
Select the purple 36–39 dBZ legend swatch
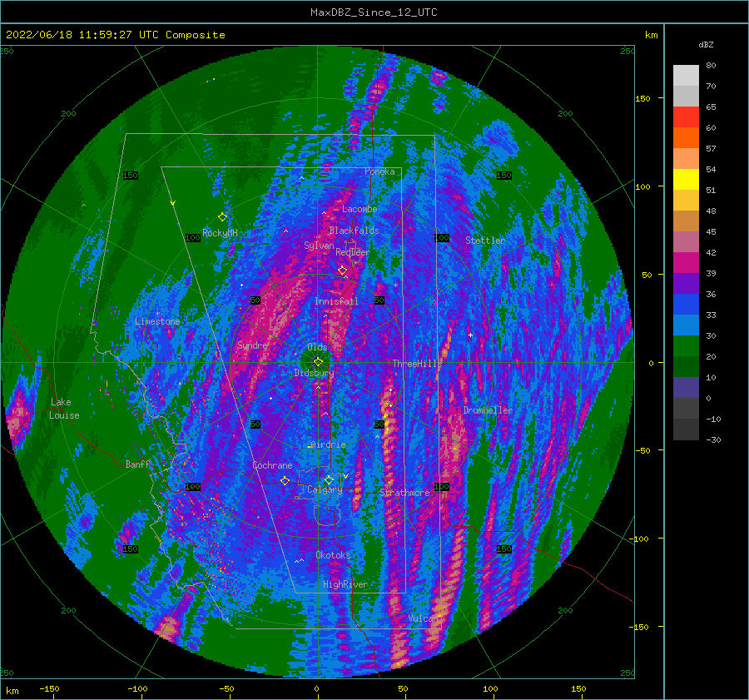[x=686, y=284]
